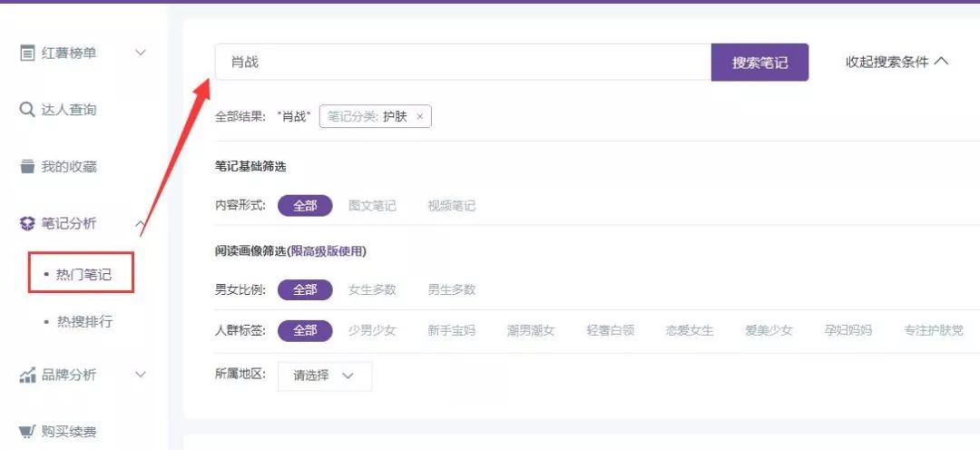Choose 少男少女 audience tag
Screen dimensions: 980x450
pos(372,330)
